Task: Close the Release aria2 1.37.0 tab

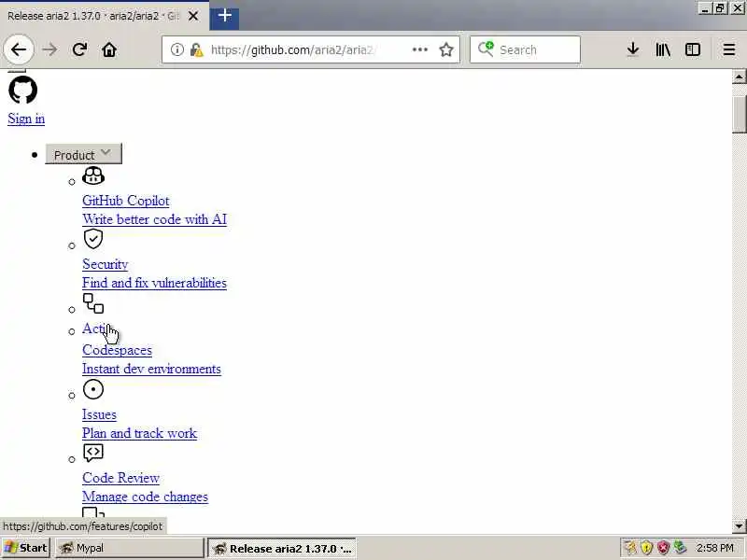Action: [193, 16]
